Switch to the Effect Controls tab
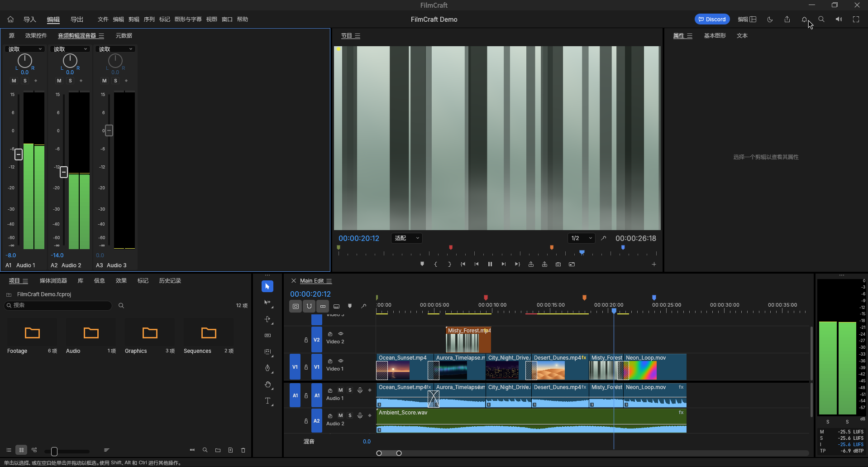The image size is (868, 467). click(36, 36)
